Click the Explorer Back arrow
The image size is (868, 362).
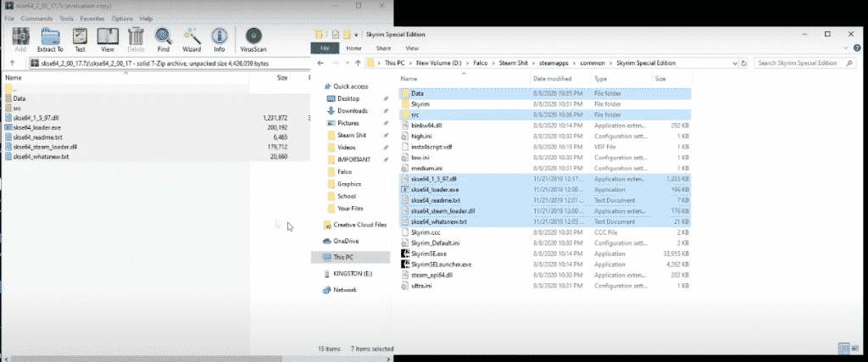(322, 63)
